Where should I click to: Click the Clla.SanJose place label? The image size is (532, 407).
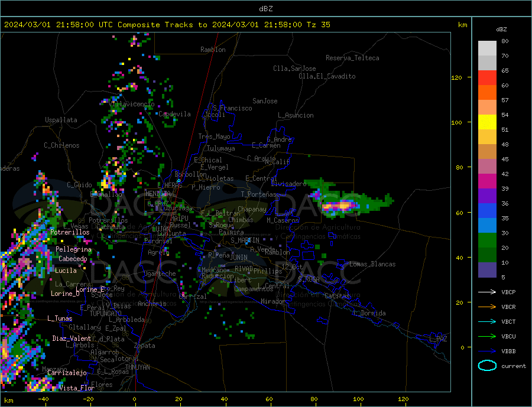tap(294, 69)
